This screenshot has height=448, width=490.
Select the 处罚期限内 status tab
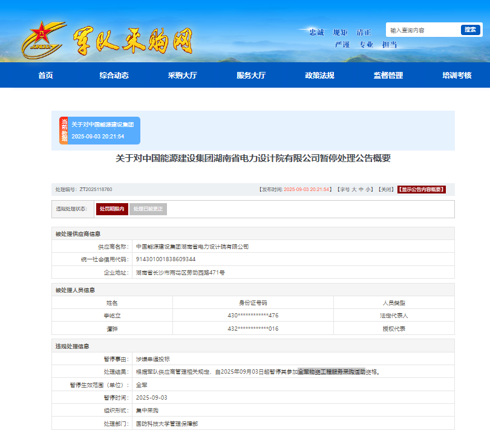click(112, 209)
